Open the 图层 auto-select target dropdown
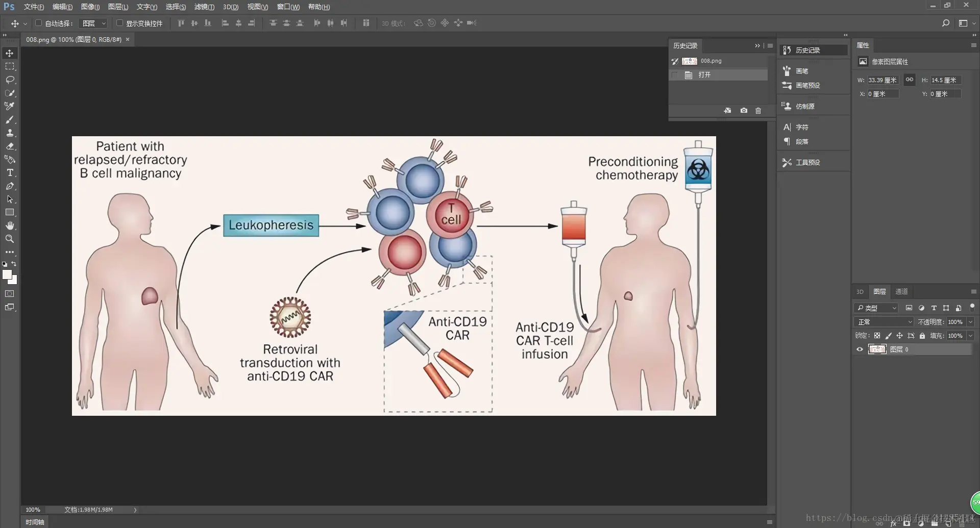The image size is (980, 528). coord(93,23)
